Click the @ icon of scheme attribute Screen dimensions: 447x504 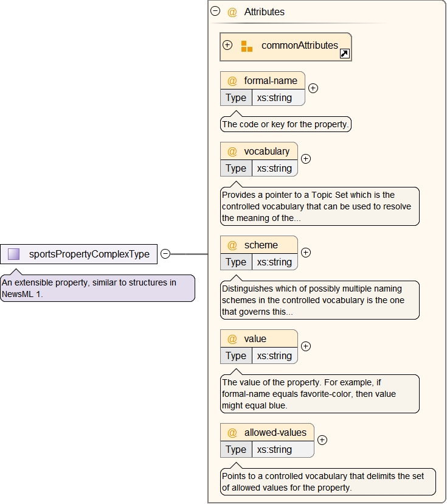click(x=232, y=245)
